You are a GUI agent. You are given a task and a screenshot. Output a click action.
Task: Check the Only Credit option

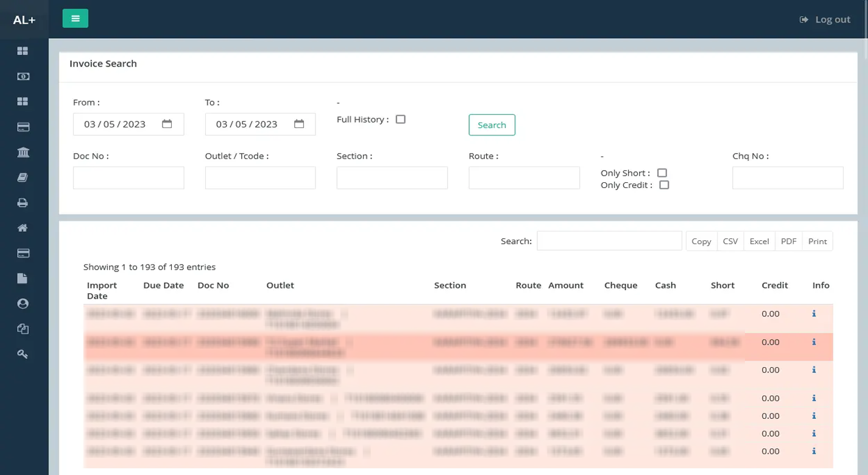pyautogui.click(x=664, y=185)
